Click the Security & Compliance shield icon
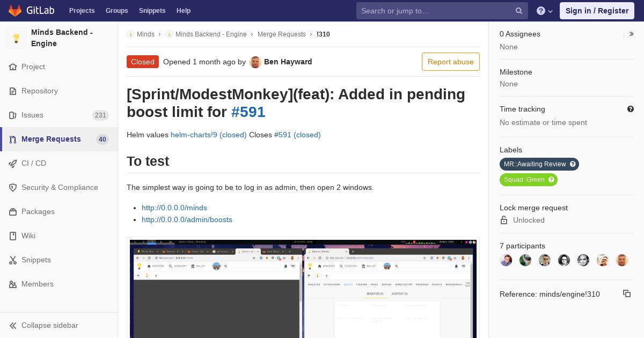 [x=13, y=188]
